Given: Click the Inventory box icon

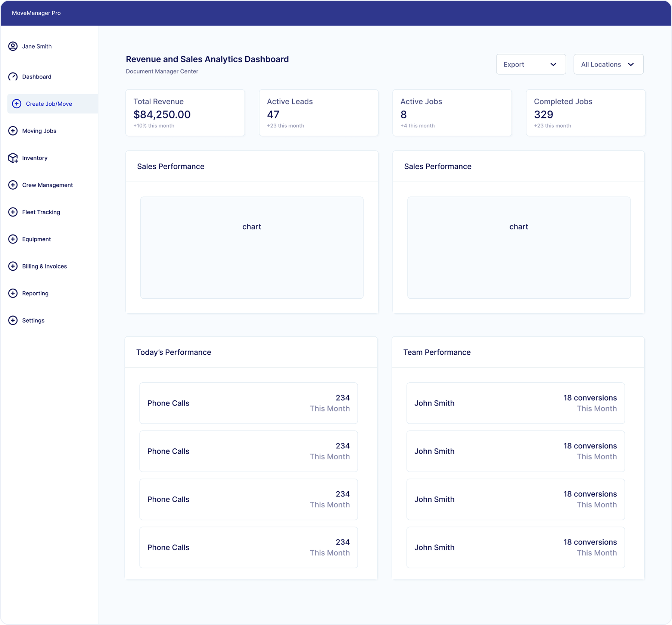Looking at the screenshot, I should click(x=13, y=158).
